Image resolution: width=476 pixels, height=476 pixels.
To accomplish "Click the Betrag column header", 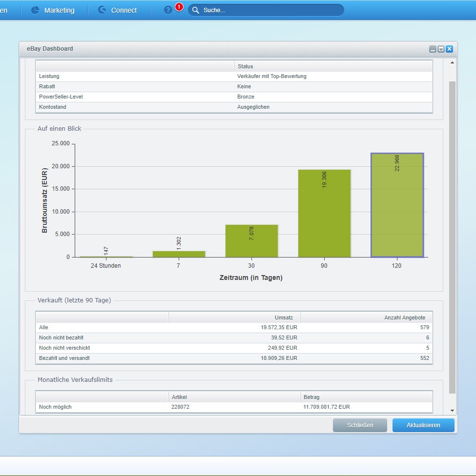I will pyautogui.click(x=366, y=397).
